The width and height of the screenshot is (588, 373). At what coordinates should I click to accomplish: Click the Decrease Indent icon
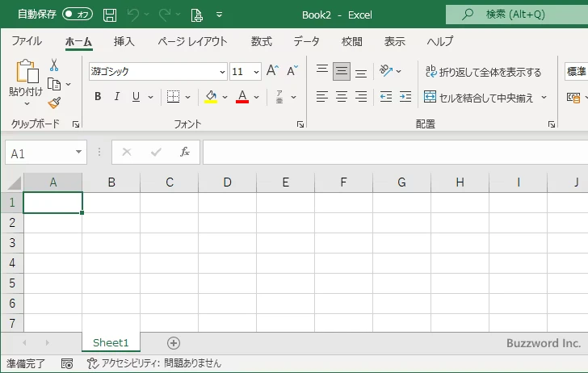(x=386, y=97)
